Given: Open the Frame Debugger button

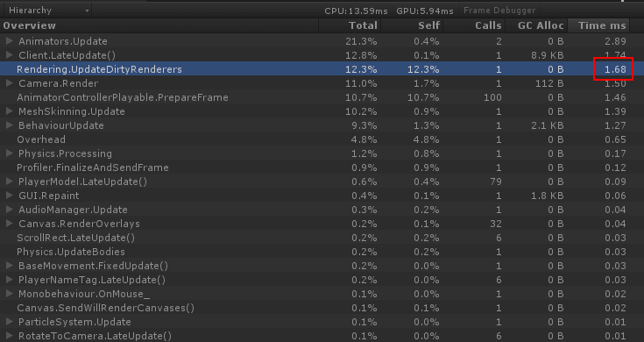Looking at the screenshot, I should coord(499,11).
